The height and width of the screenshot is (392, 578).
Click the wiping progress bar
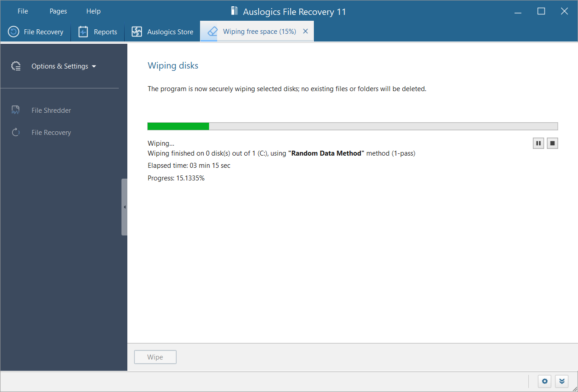tap(353, 126)
